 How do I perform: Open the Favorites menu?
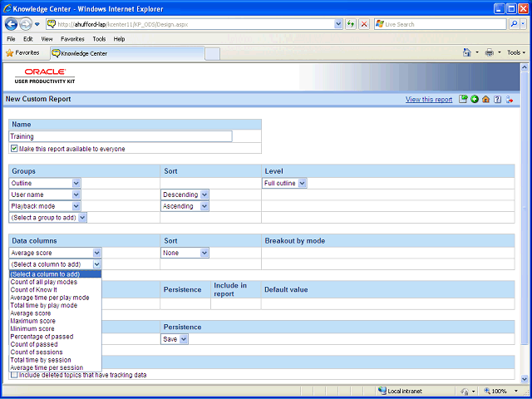pos(72,39)
